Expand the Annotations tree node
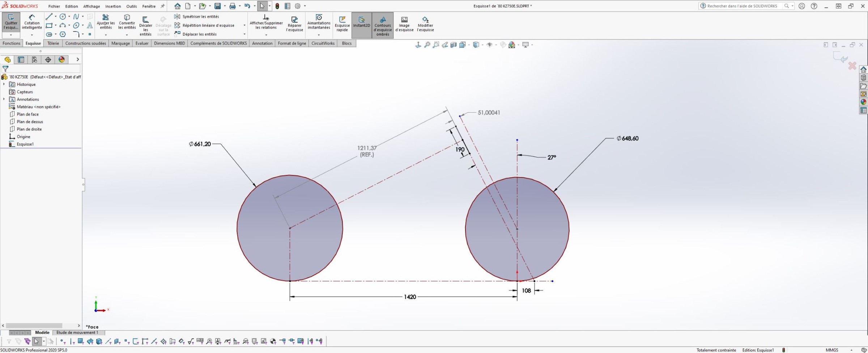The image size is (868, 353). coord(4,99)
